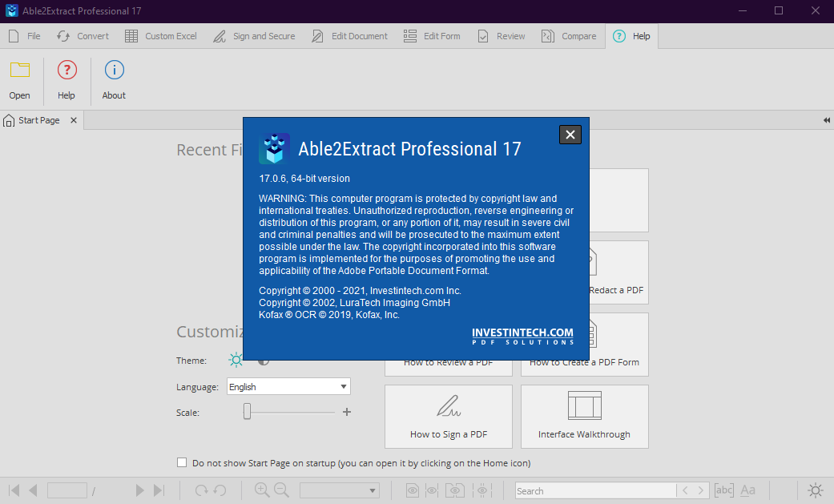The height and width of the screenshot is (504, 834).
Task: Click the Scale slider handle
Action: coord(247,411)
